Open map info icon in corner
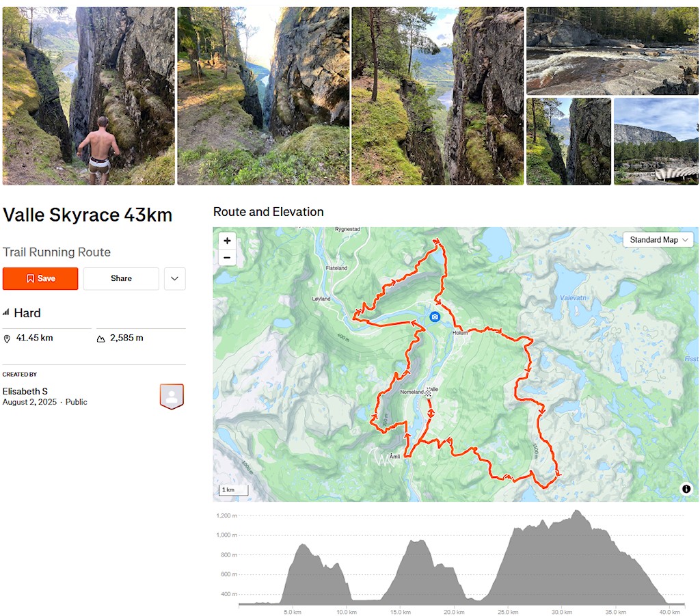This screenshot has height=616, width=700. [686, 489]
